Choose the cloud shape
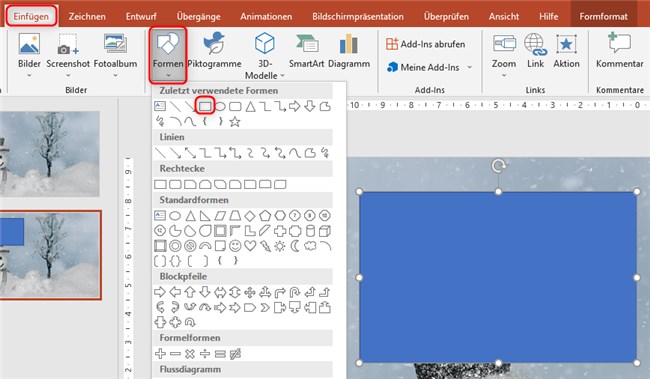This screenshot has width=650, height=379. tap(310, 246)
